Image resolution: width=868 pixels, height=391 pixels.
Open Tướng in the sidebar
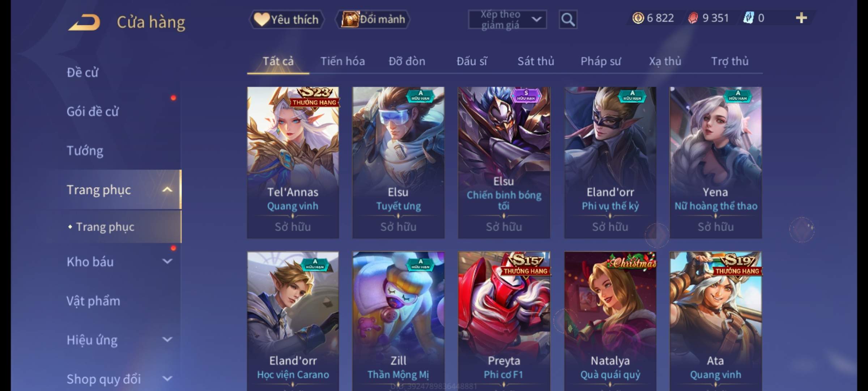point(85,151)
